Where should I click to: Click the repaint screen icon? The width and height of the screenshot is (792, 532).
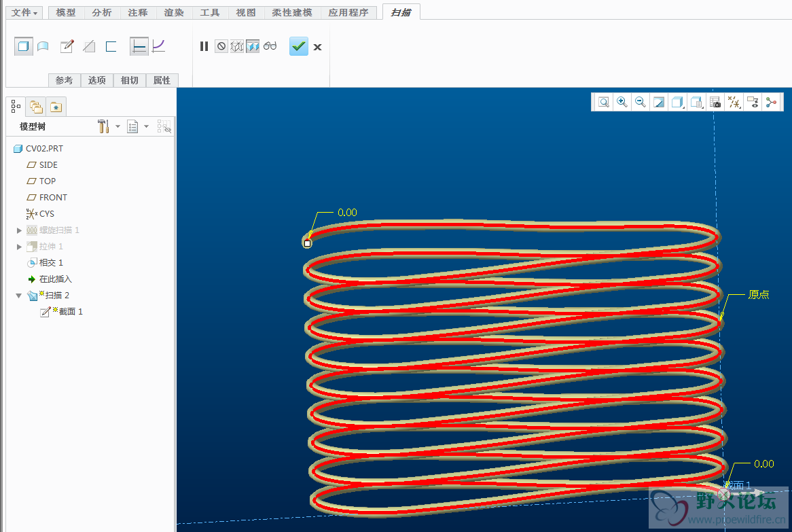point(659,102)
